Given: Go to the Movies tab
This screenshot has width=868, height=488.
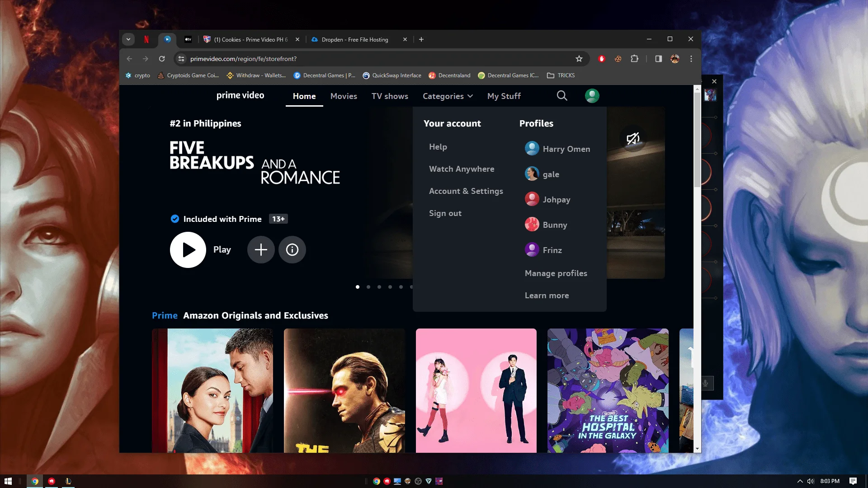Looking at the screenshot, I should click(x=344, y=96).
